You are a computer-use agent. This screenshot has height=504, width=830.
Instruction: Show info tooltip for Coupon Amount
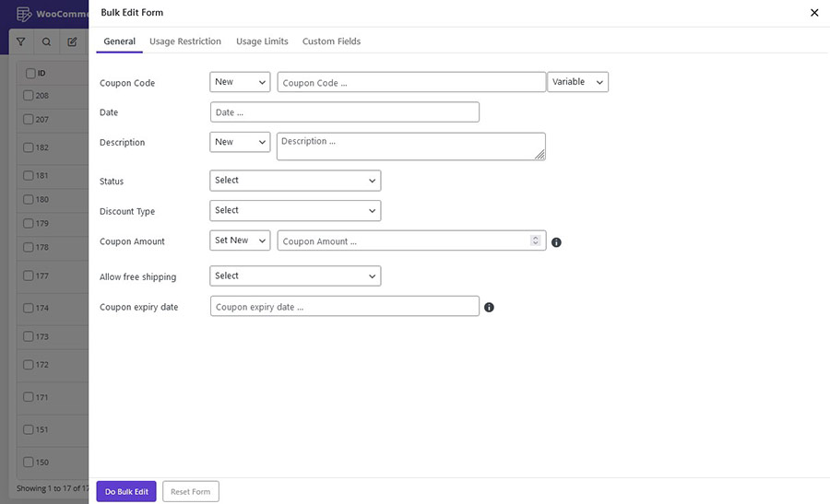click(x=556, y=242)
